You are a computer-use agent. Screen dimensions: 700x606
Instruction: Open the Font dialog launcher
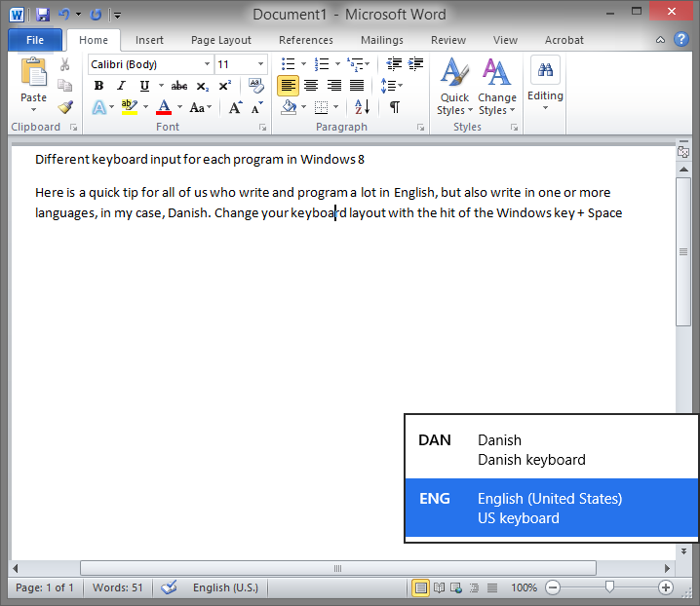click(x=263, y=128)
